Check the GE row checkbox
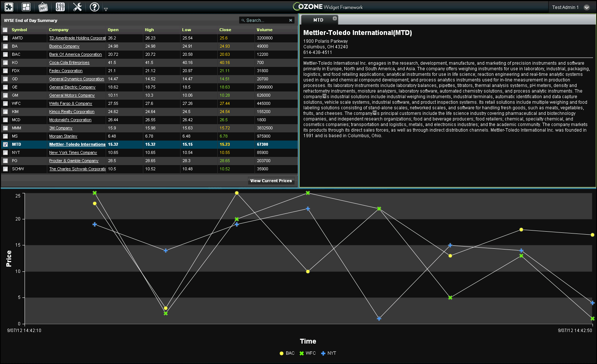This screenshot has width=597, height=364. pyautogui.click(x=5, y=87)
